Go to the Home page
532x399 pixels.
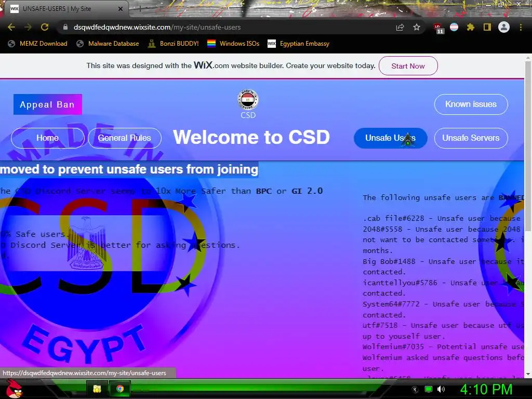[48, 138]
